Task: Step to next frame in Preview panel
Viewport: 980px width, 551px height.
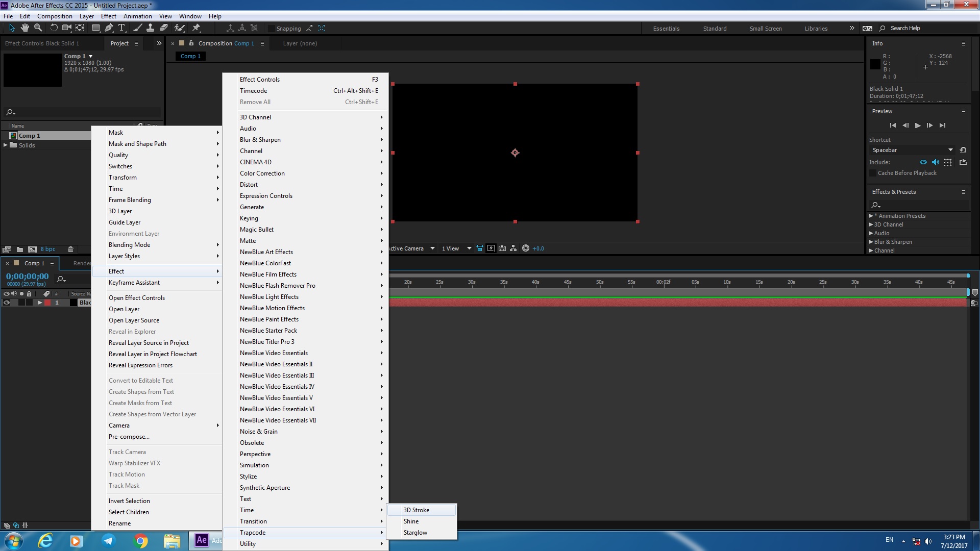Action: point(930,126)
